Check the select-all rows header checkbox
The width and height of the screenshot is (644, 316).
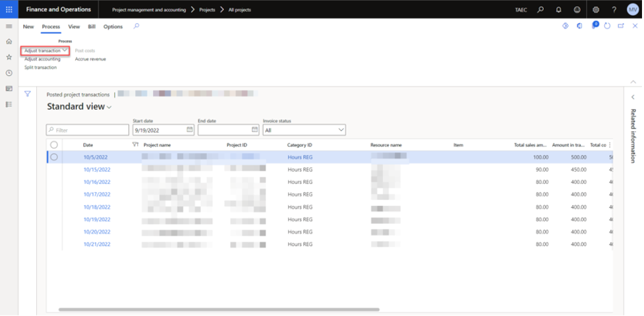(x=54, y=144)
